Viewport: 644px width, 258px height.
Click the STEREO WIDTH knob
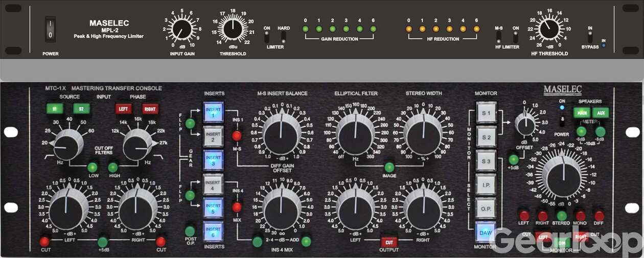click(x=423, y=134)
